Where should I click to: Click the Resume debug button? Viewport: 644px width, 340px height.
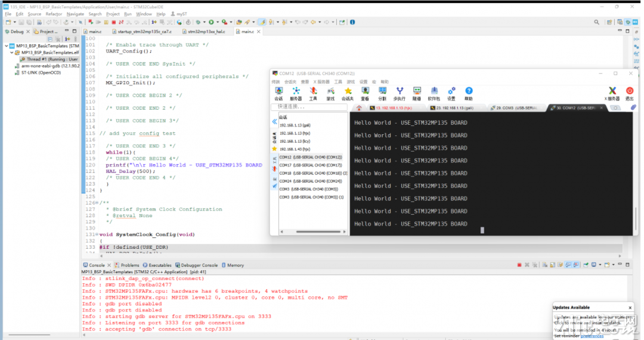(x=99, y=22)
